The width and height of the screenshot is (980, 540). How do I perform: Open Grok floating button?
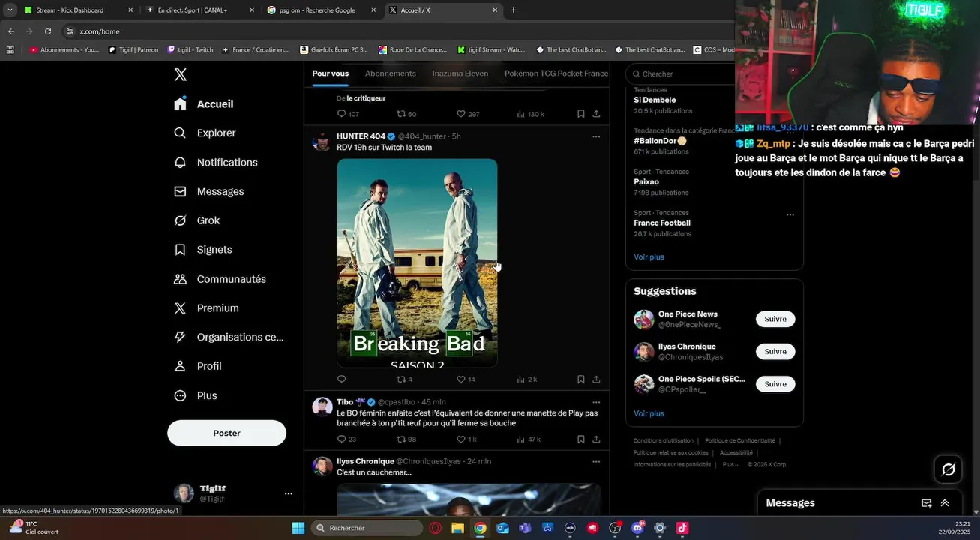tap(949, 469)
